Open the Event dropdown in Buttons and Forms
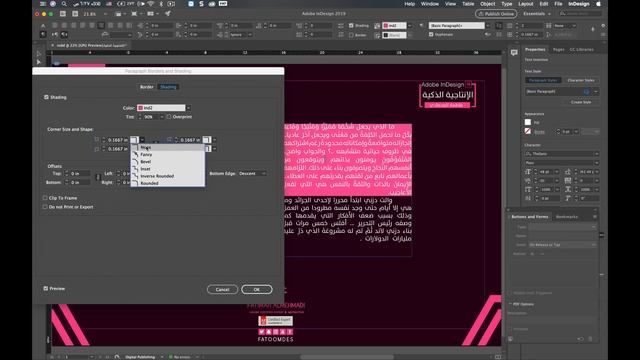640x360 pixels. click(x=562, y=244)
